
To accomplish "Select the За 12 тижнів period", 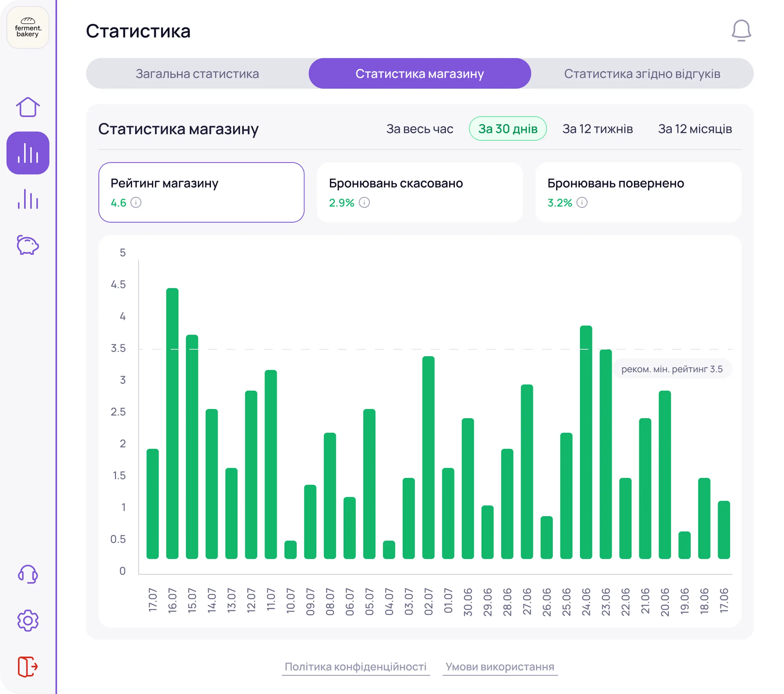I will [x=597, y=129].
